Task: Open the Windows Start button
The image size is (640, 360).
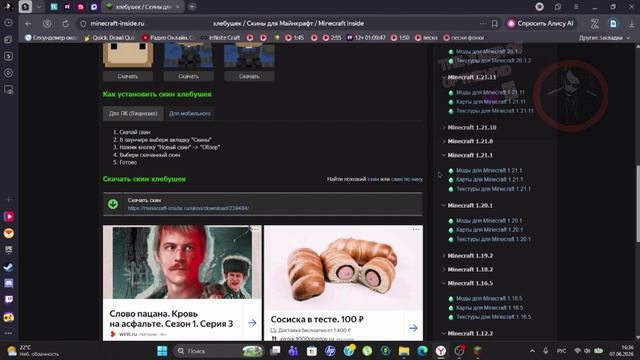Action: [x=162, y=351]
